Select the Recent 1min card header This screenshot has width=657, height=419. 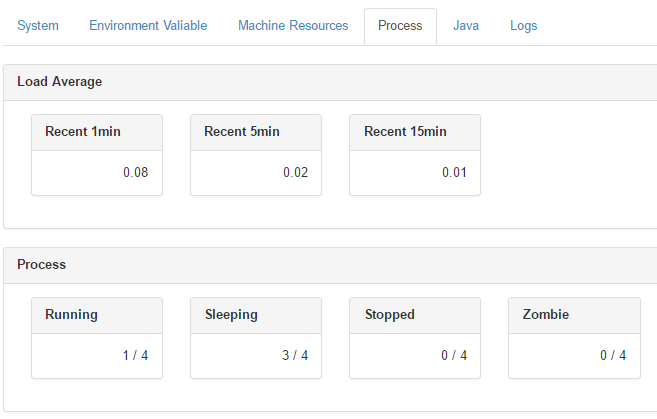click(83, 132)
